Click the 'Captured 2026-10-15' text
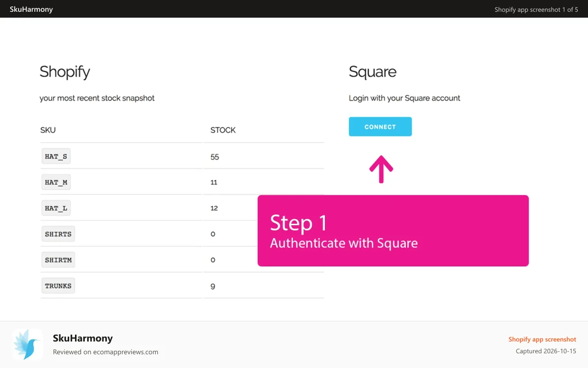This screenshot has height=368, width=588. point(546,351)
